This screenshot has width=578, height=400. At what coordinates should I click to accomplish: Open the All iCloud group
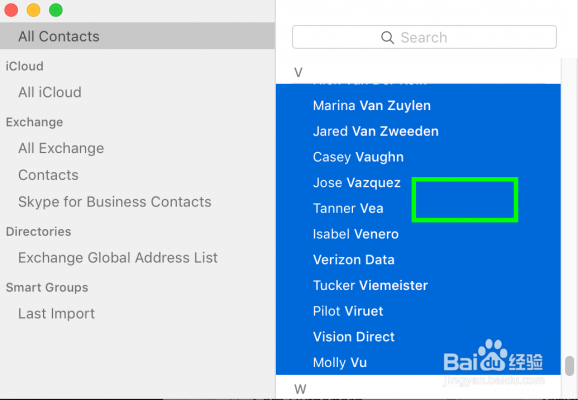[x=50, y=92]
